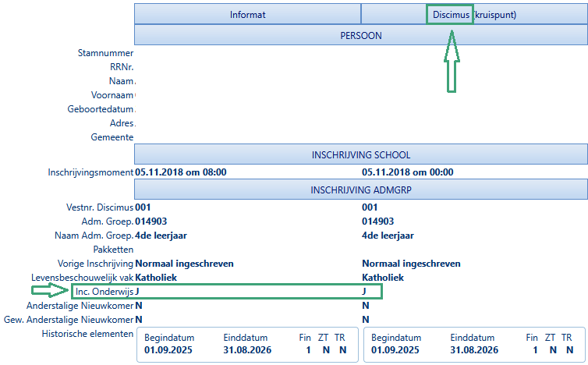Click the green arrow pointing at Inc. Onderwijs
Viewport: 588px width, 365px height.
(x=52, y=290)
